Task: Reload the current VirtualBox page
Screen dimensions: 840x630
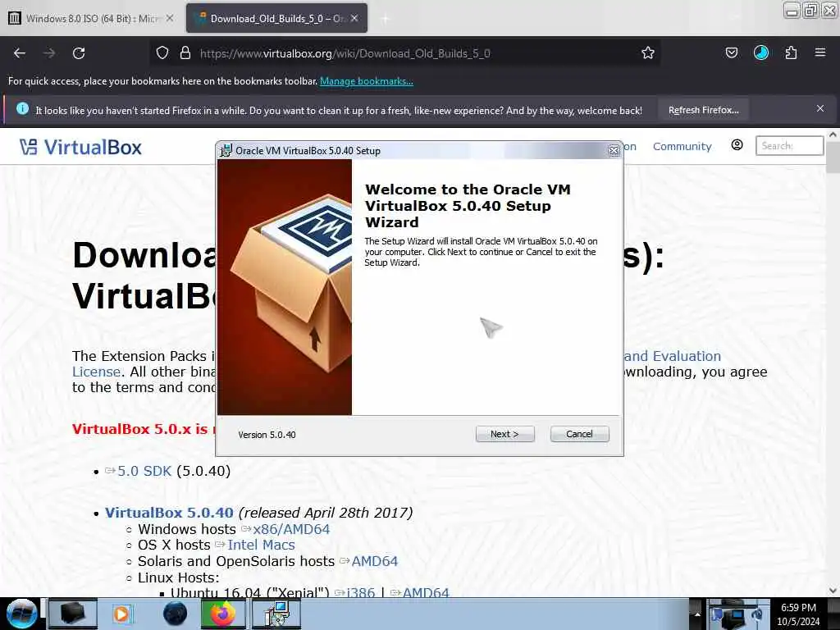Action: 79,53
